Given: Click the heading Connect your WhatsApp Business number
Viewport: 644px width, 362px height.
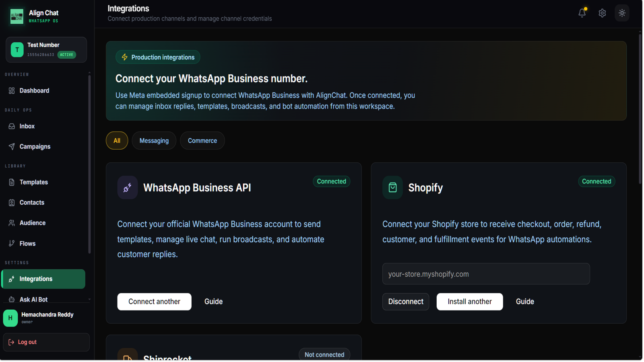Looking at the screenshot, I should coord(211,78).
